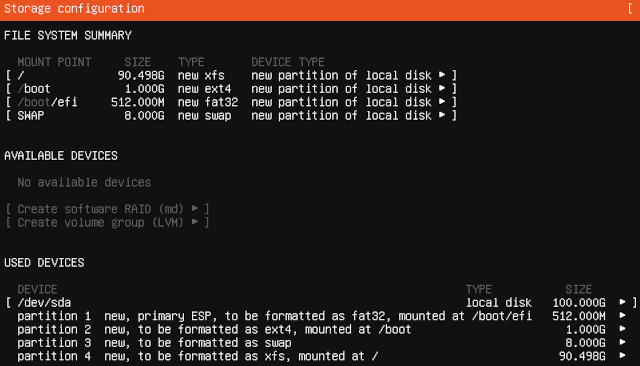Viewport: 640px width, 366px height.
Task: Expand partition 4 90.498G arrow
Action: tap(622, 356)
